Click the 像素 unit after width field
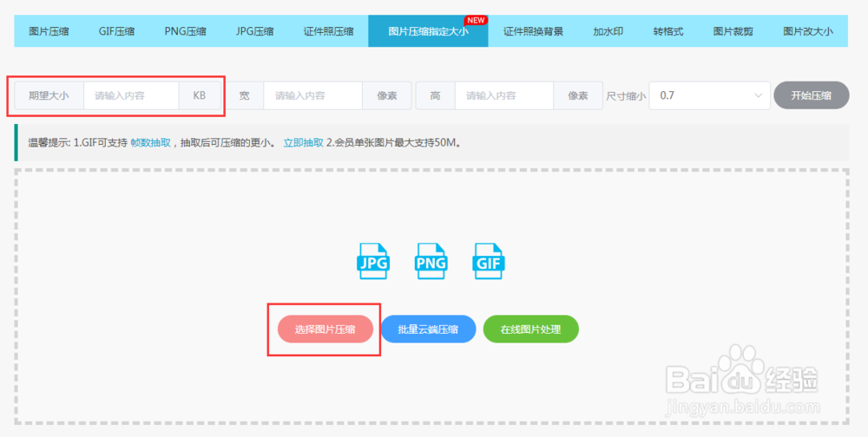Image resolution: width=868 pixels, height=437 pixels. tap(387, 95)
